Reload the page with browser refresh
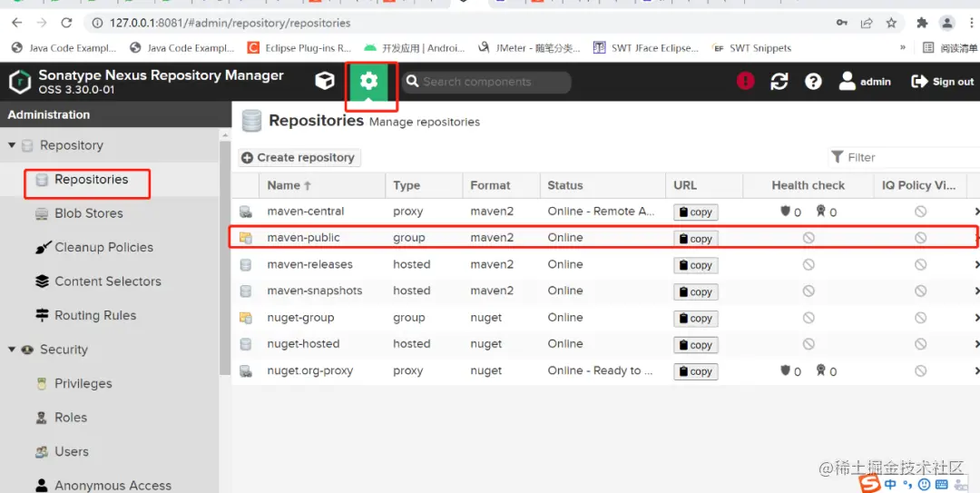980x493 pixels. click(x=66, y=23)
